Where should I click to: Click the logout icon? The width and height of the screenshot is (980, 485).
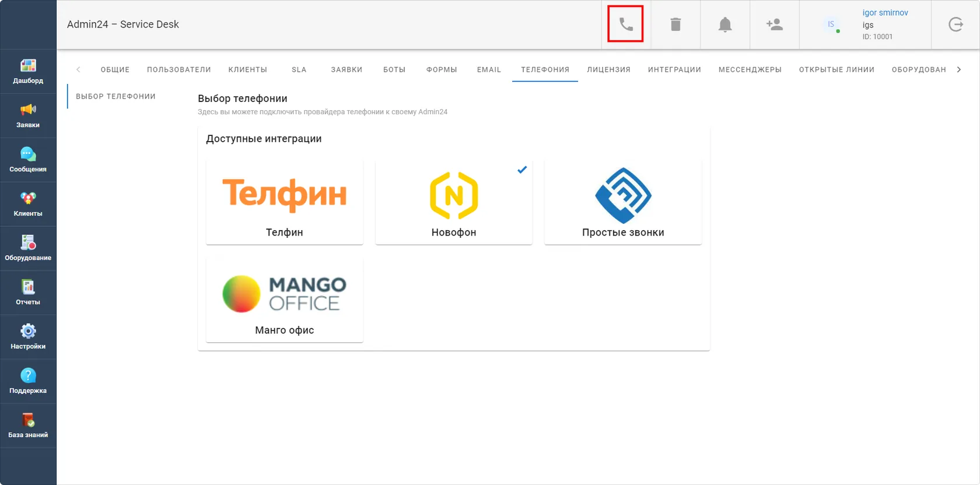956,24
